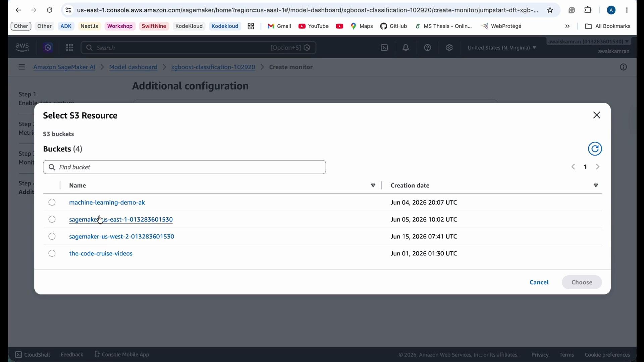Open the AWS settings gear icon
The image size is (644, 362).
pos(449,48)
